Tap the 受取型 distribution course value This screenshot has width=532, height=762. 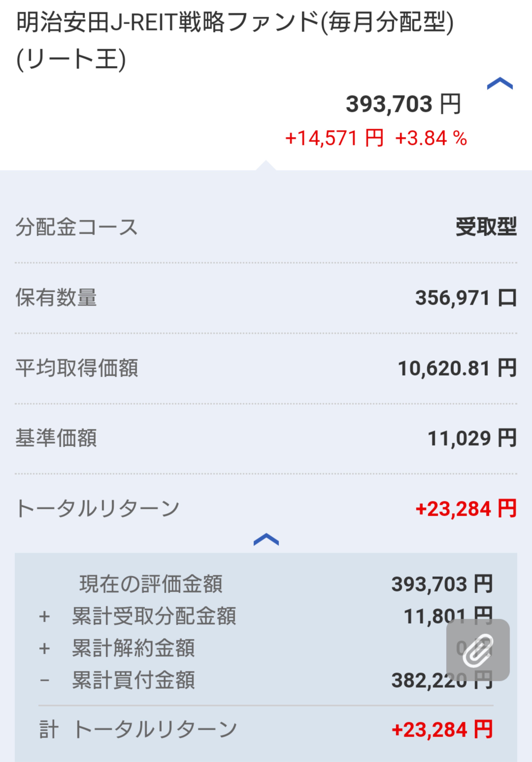click(486, 227)
